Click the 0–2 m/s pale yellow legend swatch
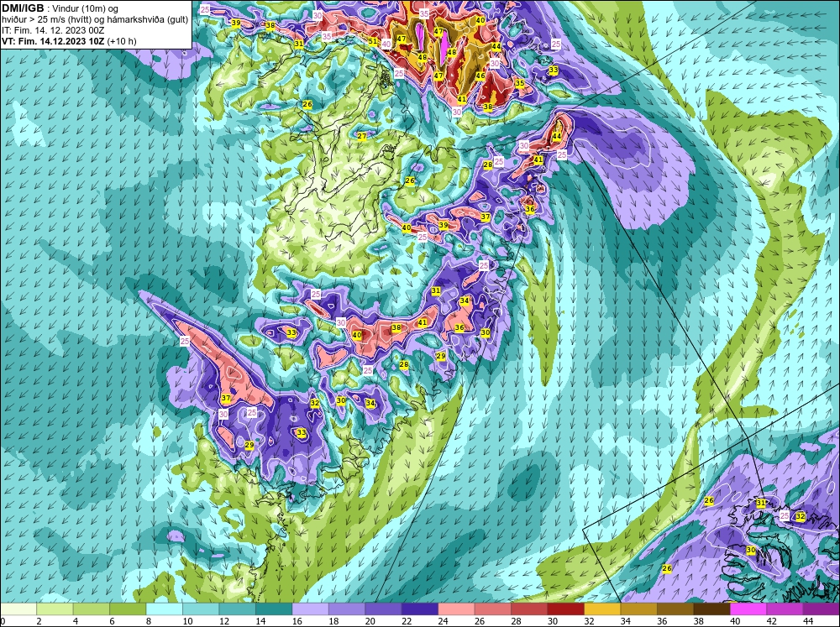840x627 pixels. (x=18, y=609)
